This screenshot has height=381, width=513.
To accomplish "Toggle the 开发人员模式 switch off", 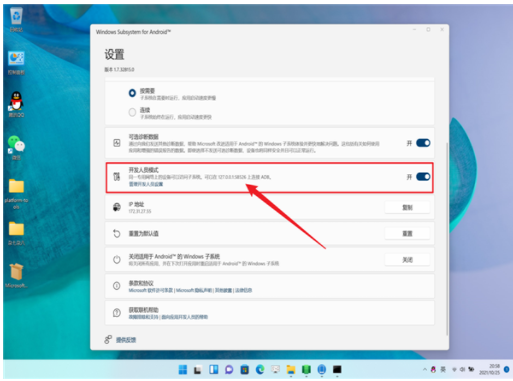I will (x=423, y=177).
